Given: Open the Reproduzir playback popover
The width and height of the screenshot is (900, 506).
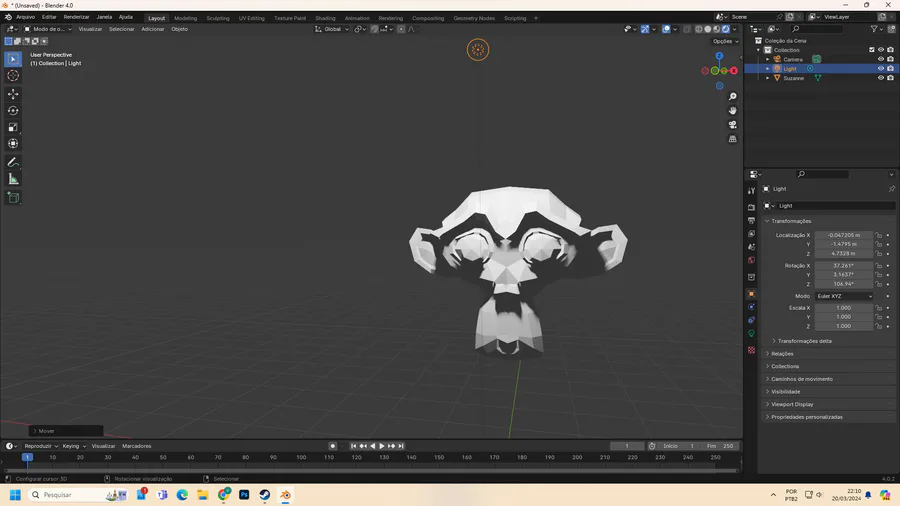Looking at the screenshot, I should coord(41,446).
